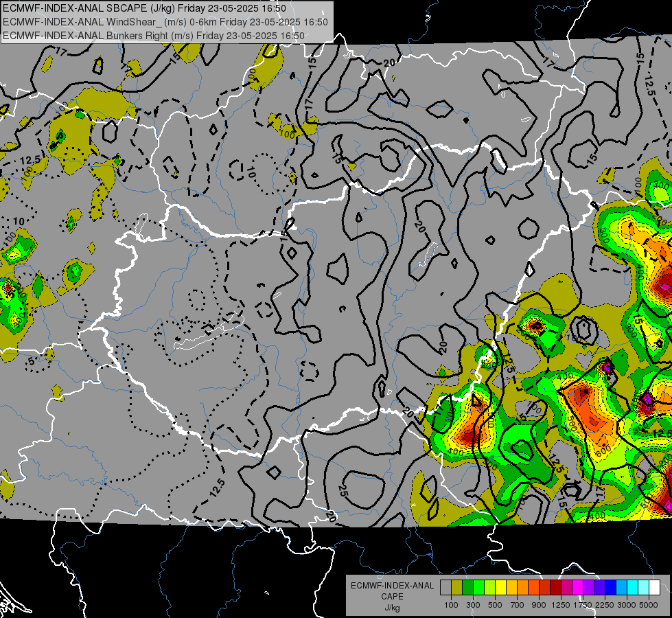Select the bright magenta legend swatch
This screenshot has width=672, height=618.
578,588
